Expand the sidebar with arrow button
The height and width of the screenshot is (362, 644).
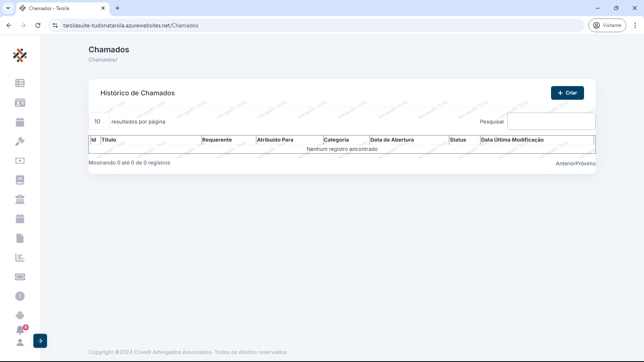[x=40, y=341]
